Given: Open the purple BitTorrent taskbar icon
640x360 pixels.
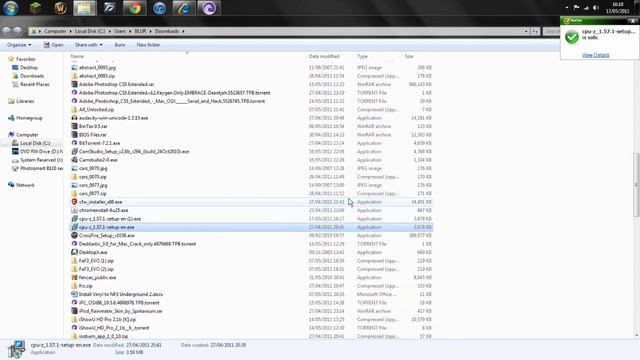Looking at the screenshot, I should click(x=209, y=8).
